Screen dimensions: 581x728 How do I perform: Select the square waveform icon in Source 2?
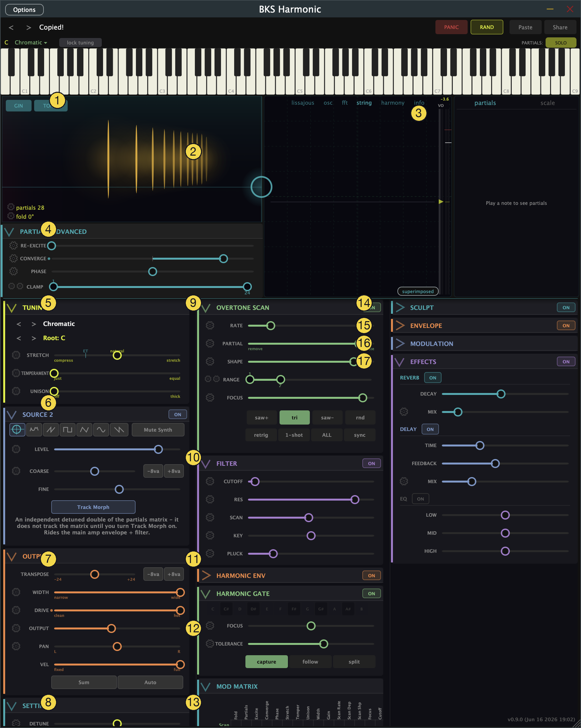click(x=68, y=429)
